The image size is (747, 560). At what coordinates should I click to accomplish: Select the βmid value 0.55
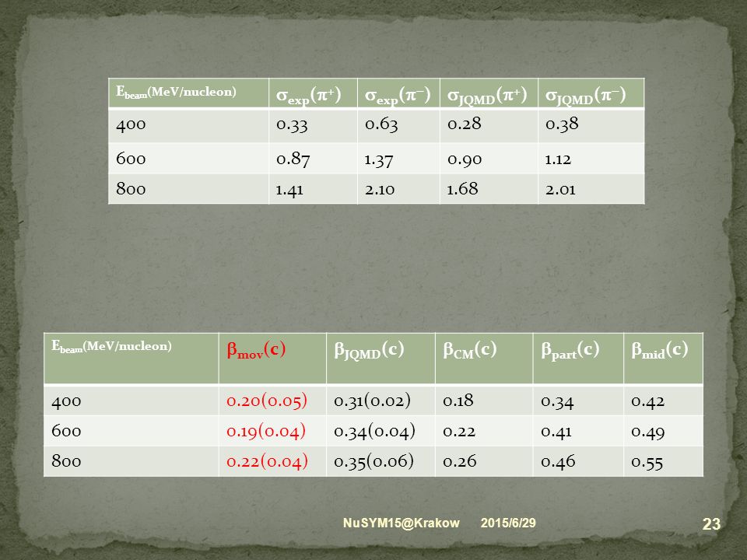(647, 462)
